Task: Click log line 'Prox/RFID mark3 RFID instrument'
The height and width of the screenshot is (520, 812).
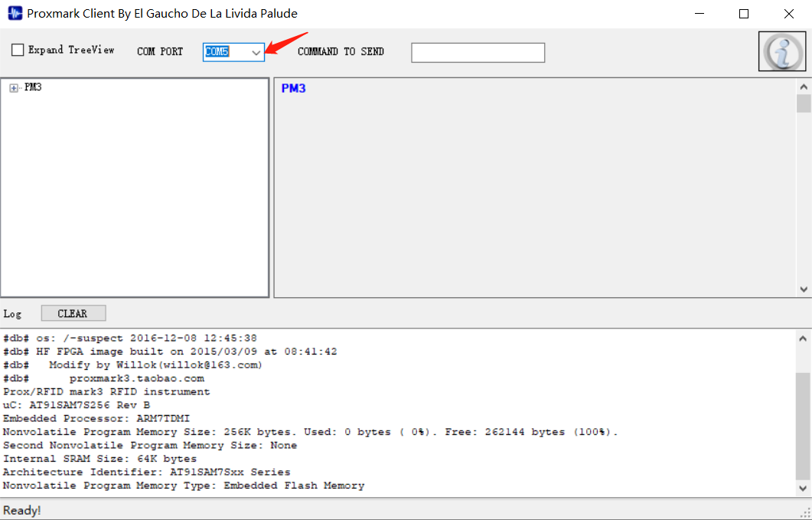Action: (x=106, y=391)
